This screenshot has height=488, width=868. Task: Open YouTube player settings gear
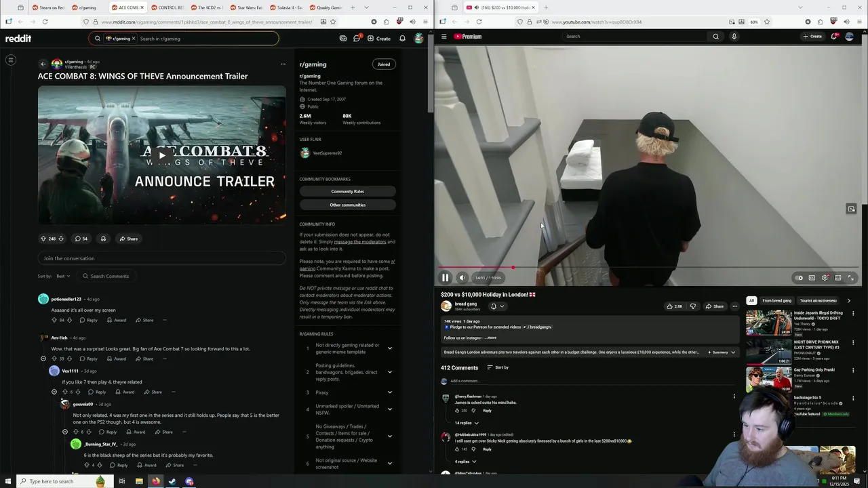[x=825, y=278]
